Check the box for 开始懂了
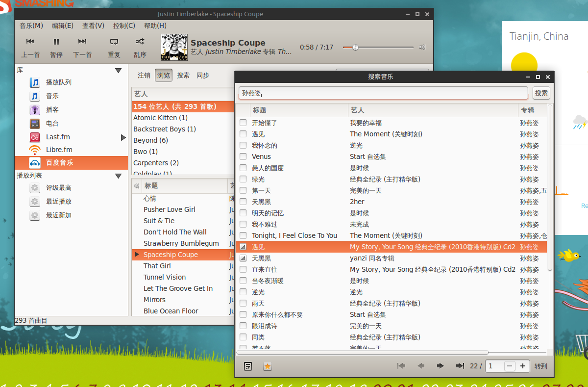Image resolution: width=588 pixels, height=387 pixels. click(x=243, y=123)
